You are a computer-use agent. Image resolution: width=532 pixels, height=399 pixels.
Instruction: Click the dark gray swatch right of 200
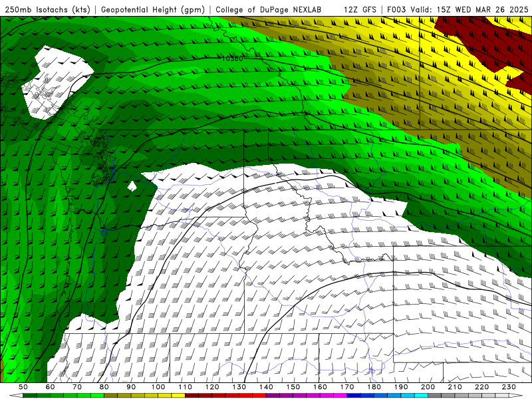[x=435, y=396]
